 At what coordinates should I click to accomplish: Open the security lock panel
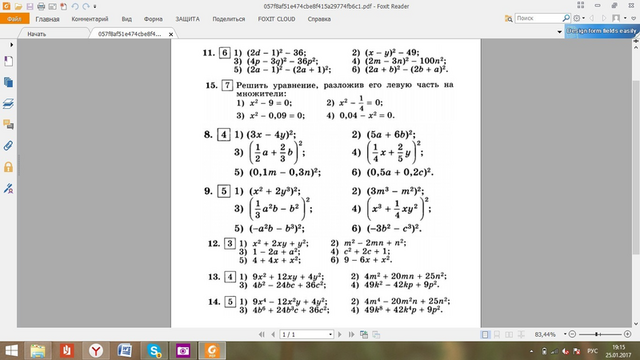[x=8, y=167]
